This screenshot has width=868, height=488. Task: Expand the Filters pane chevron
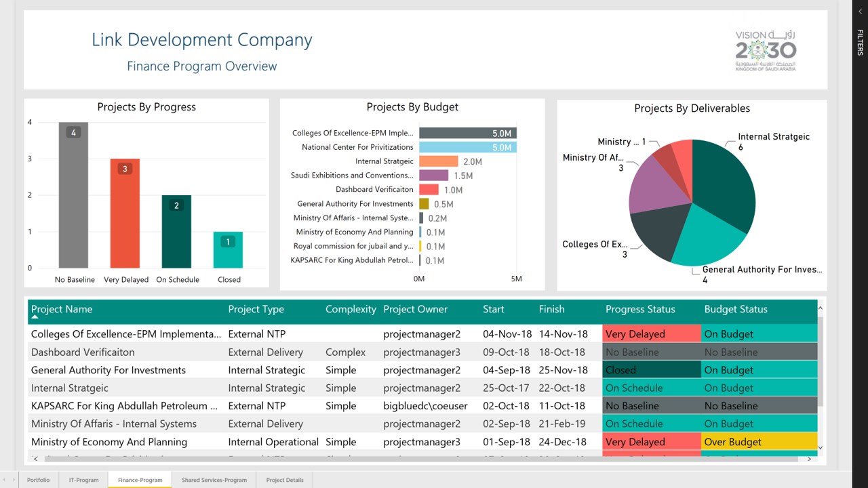click(860, 12)
